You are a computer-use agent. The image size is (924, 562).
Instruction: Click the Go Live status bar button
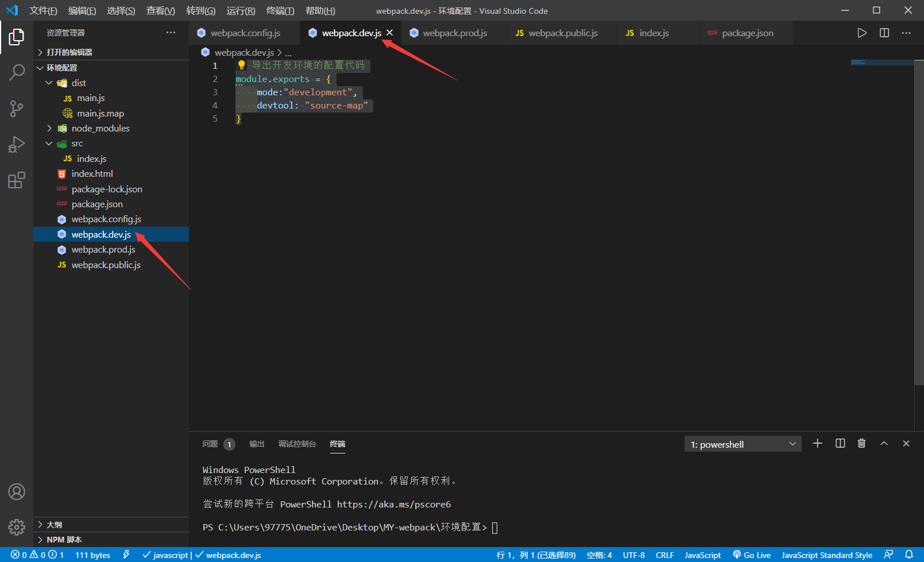coord(752,555)
